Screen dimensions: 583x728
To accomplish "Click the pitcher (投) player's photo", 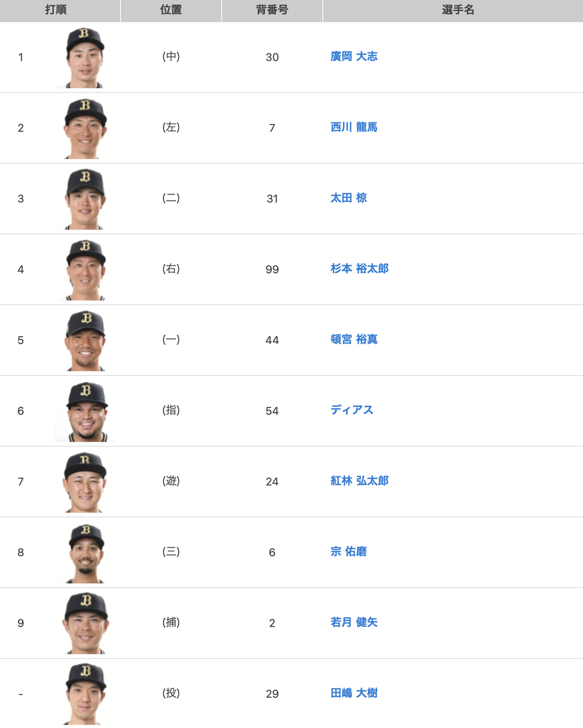I will tap(85, 694).
